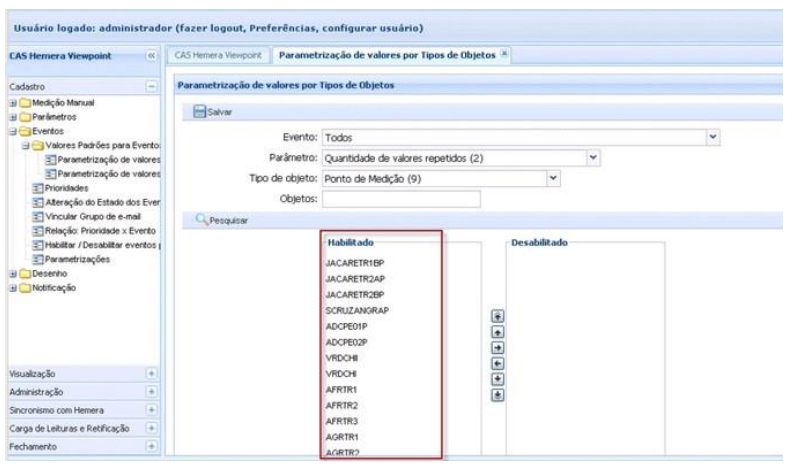Viewport: 792px width, 466px height.
Task: Select SCRUZANGRAP in the Habilitado list
Action: 357,310
